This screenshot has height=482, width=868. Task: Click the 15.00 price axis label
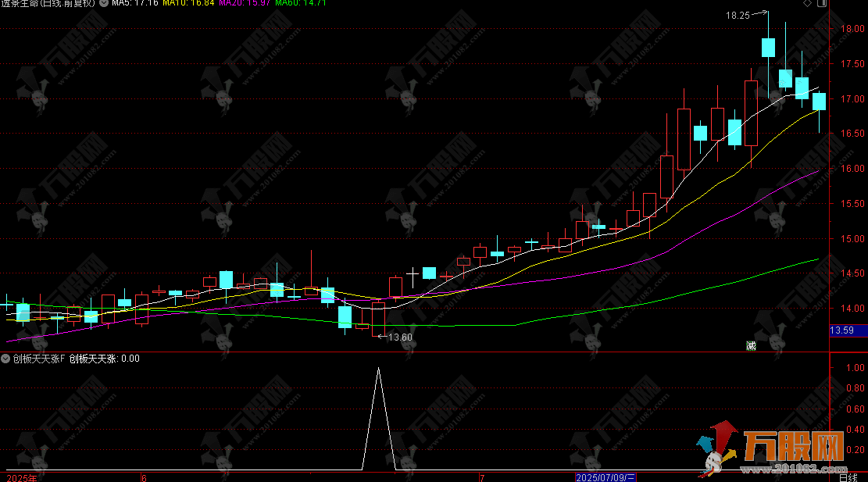(x=852, y=239)
